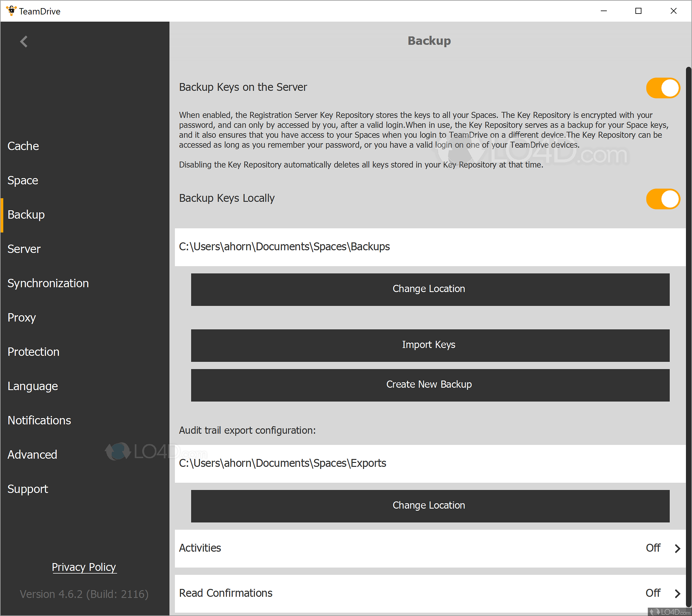Toggle Backup Keys on the Server switch

tap(663, 88)
